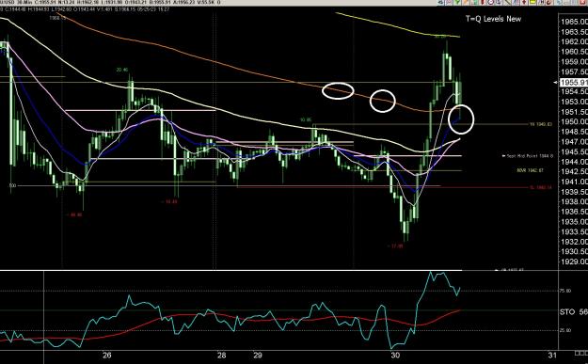Image resolution: width=588 pixels, height=364 pixels.
Task: Click the red -17.99 swing label
Action: pos(396,246)
